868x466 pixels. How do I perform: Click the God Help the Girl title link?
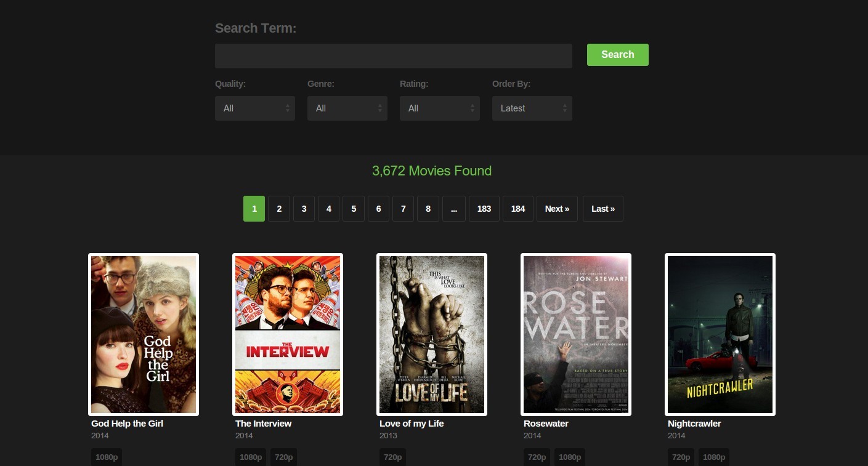(127, 424)
